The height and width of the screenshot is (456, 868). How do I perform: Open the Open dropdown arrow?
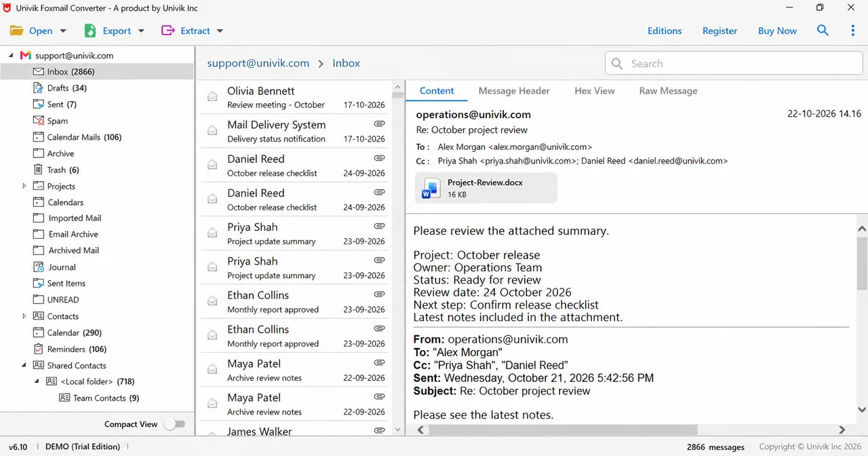point(63,31)
